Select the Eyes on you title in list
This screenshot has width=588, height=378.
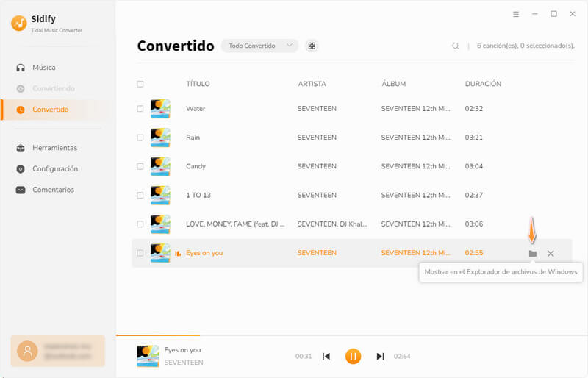204,253
